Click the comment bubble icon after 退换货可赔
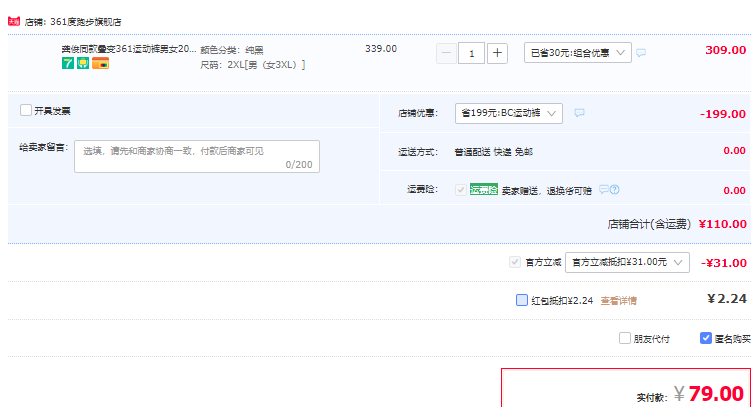753x407 pixels. pyautogui.click(x=604, y=190)
